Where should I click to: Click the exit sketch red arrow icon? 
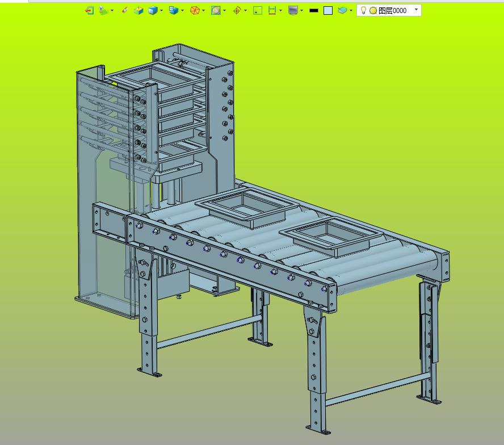click(x=89, y=11)
